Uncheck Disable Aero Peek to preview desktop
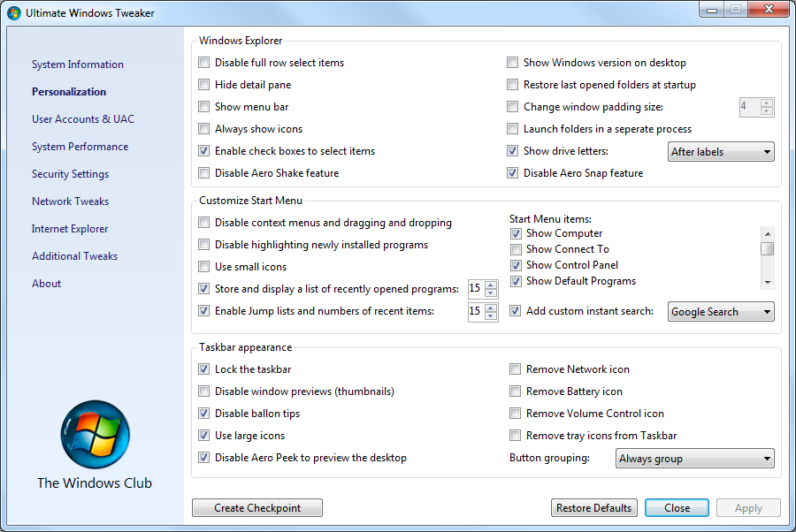This screenshot has width=796, height=532. click(203, 458)
